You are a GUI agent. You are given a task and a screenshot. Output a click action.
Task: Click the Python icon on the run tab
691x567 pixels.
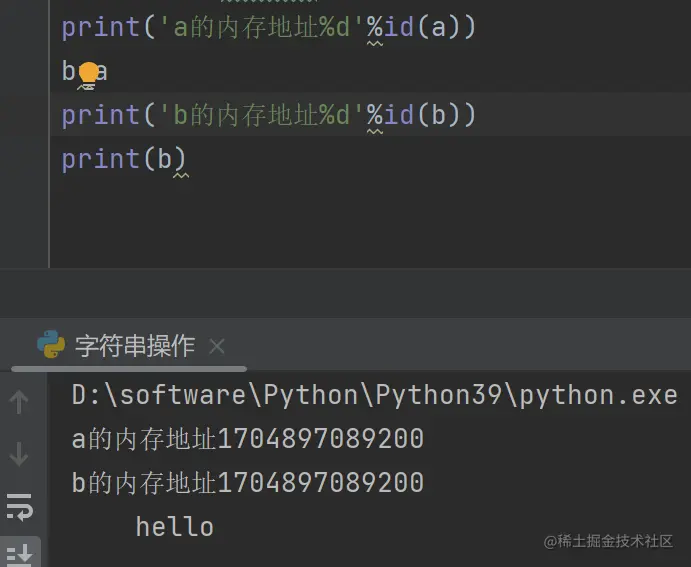point(51,346)
